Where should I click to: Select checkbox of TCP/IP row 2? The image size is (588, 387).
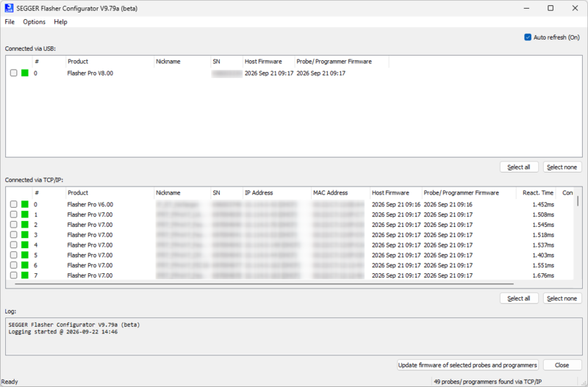pos(13,225)
